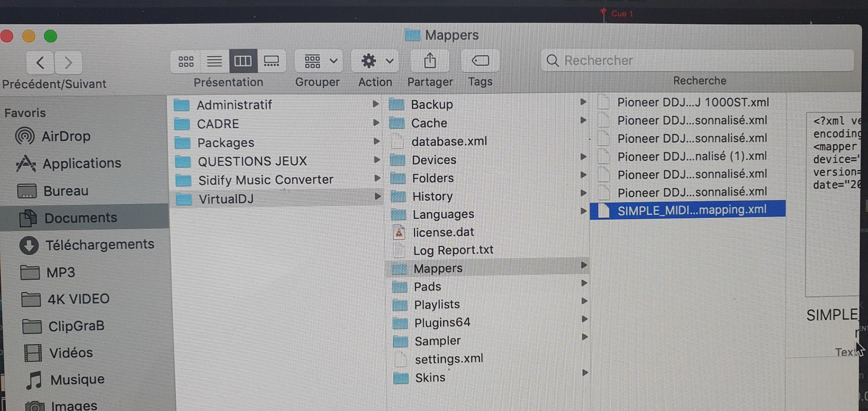
Task: Go forward with the Suivant arrow
Action: click(x=68, y=62)
